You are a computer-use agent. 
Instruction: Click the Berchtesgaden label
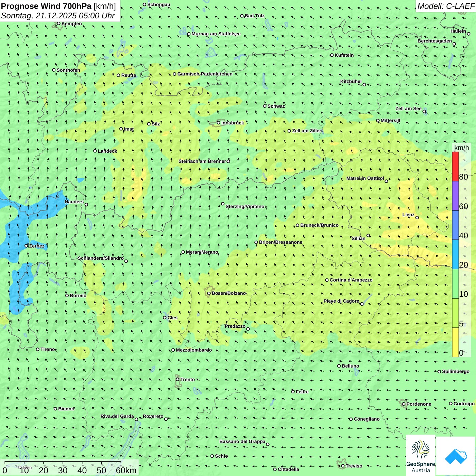click(x=435, y=41)
